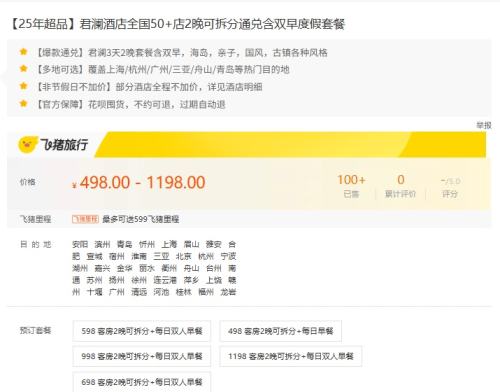
Task: Click destination 桂林
Action: click(x=184, y=292)
